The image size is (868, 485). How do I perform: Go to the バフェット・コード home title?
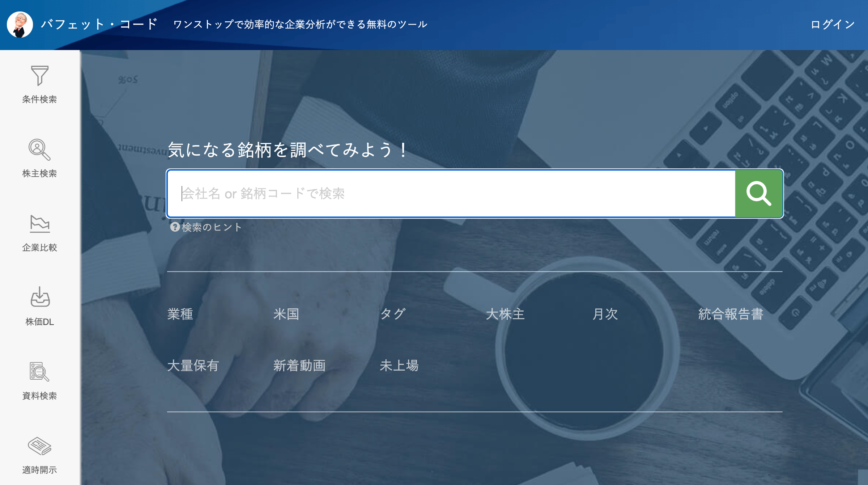tap(99, 24)
